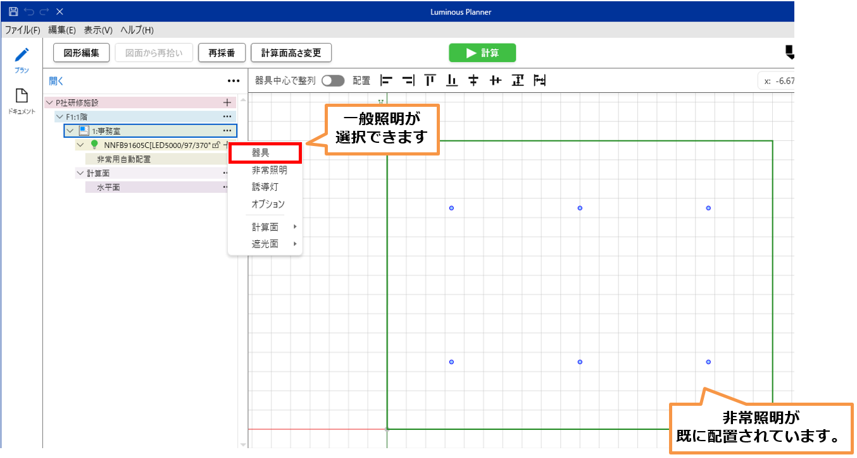857x458 pixels.
Task: Open the プラン pencil icon in sidebar
Action: 21,55
